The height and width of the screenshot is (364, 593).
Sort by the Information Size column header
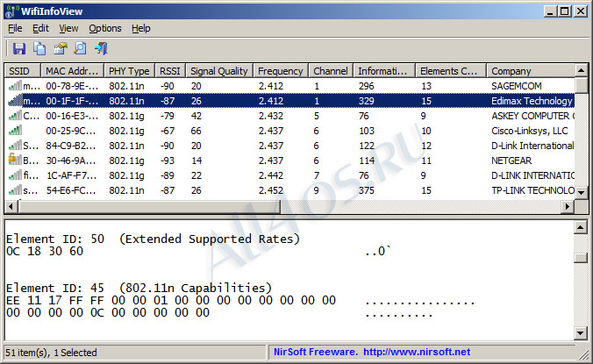(x=384, y=71)
